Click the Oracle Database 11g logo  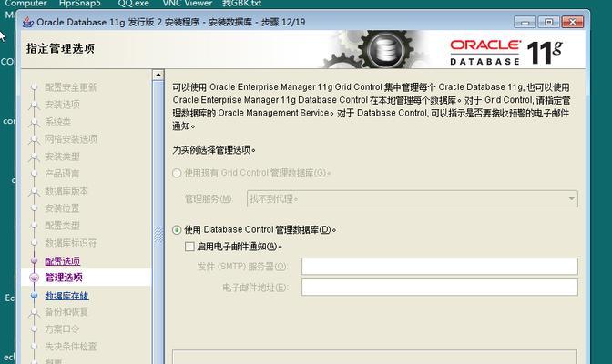(x=506, y=52)
